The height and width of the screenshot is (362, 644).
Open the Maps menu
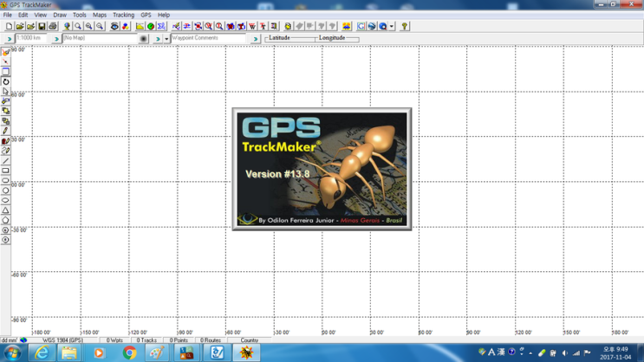(x=100, y=15)
